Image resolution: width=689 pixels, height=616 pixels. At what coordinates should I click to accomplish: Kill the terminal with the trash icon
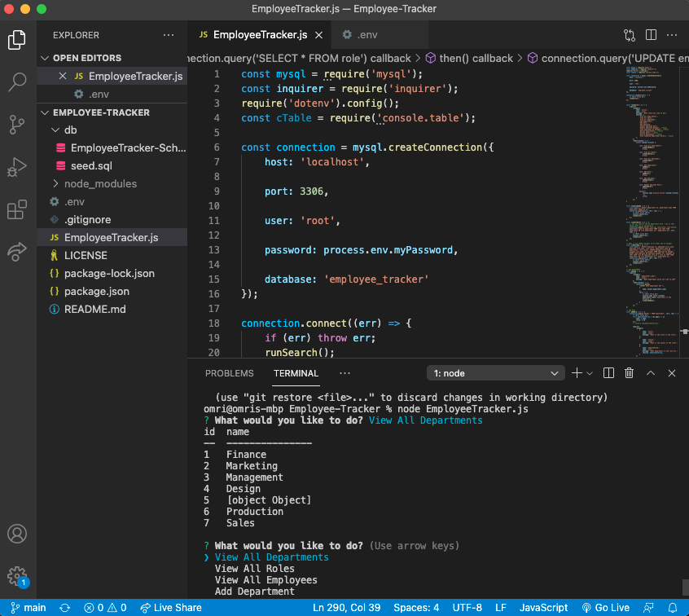(628, 372)
